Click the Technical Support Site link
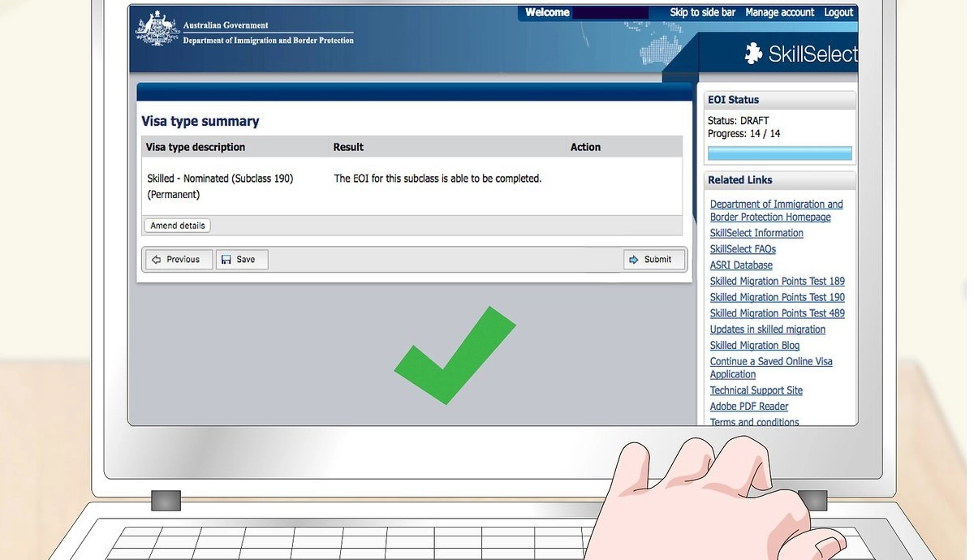Image resolution: width=974 pixels, height=560 pixels. tap(756, 390)
